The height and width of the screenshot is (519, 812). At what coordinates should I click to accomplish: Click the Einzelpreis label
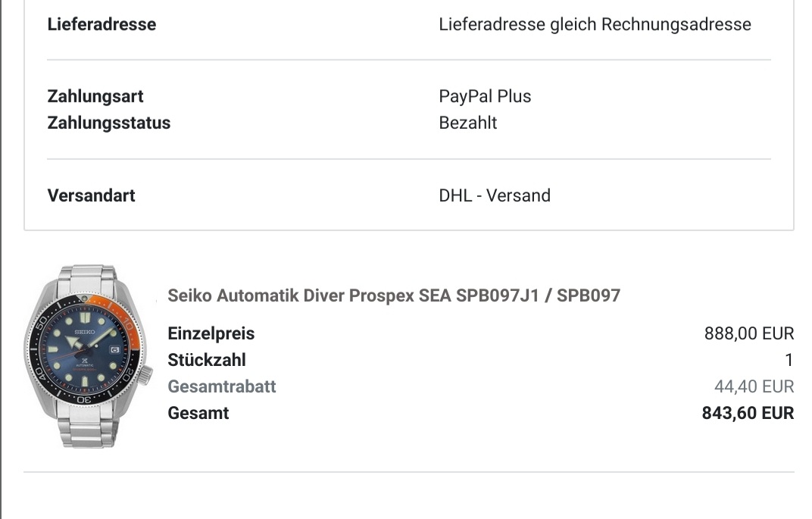coord(211,333)
